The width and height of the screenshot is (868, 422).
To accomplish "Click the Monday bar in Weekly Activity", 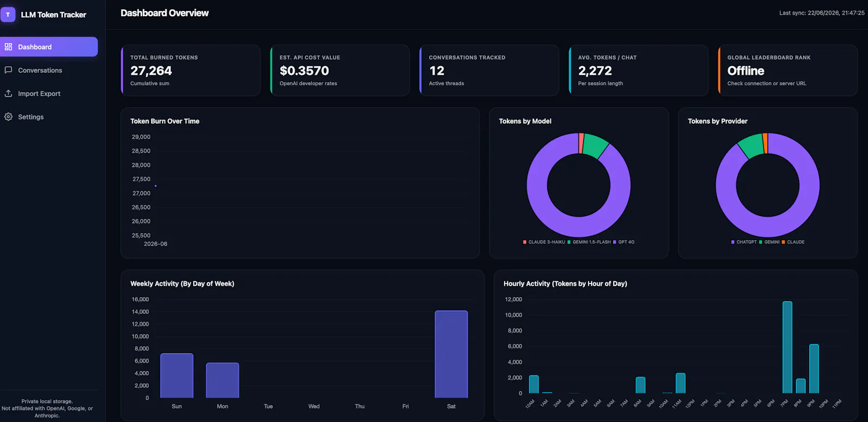I will pyautogui.click(x=222, y=380).
